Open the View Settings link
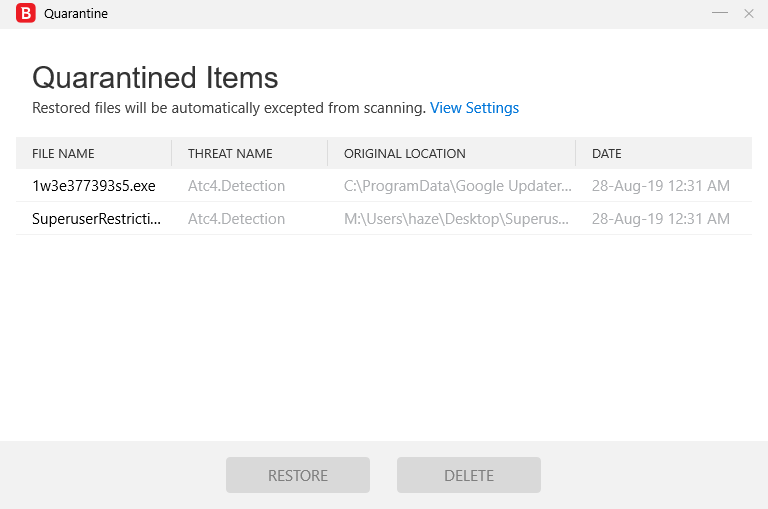This screenshot has width=768, height=509. point(474,108)
